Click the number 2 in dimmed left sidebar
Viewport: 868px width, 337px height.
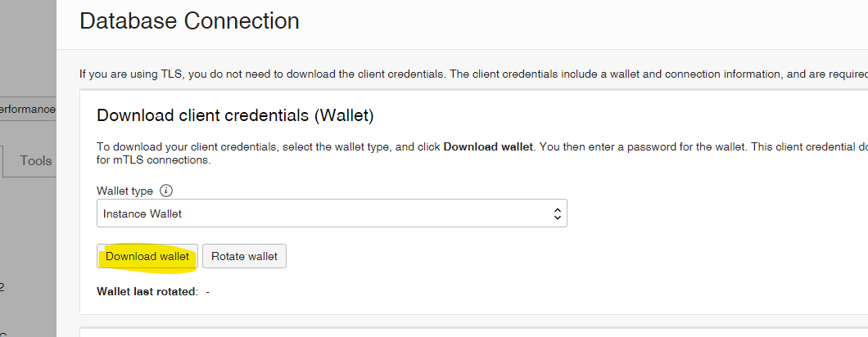click(2, 287)
